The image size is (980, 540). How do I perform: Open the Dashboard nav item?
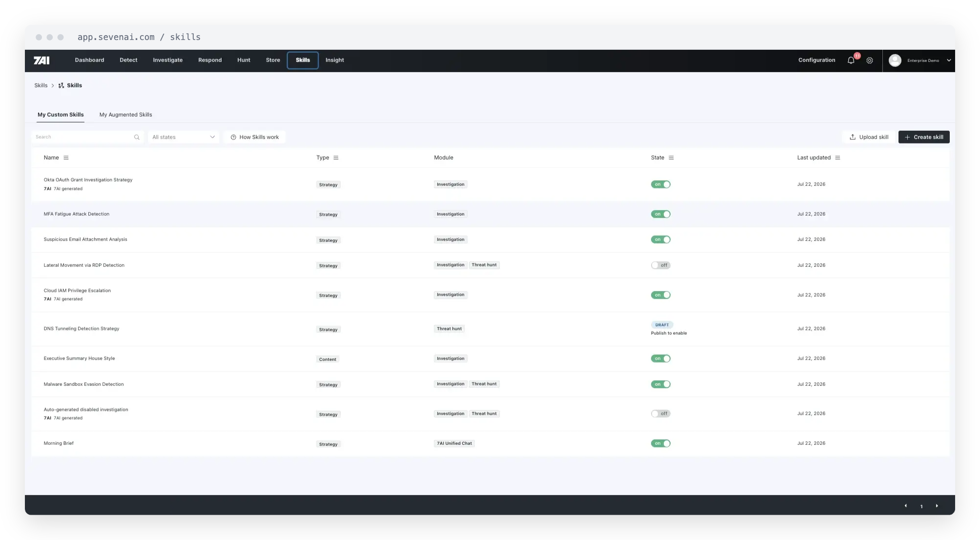[x=89, y=60]
